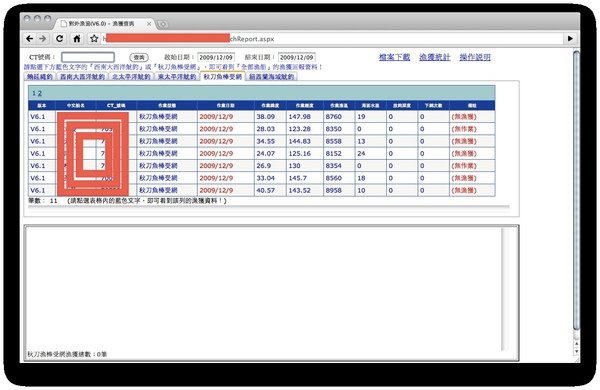Image resolution: width=600 pixels, height=390 pixels.
Task: Click the water temperature value 13
Action: pyautogui.click(x=361, y=141)
